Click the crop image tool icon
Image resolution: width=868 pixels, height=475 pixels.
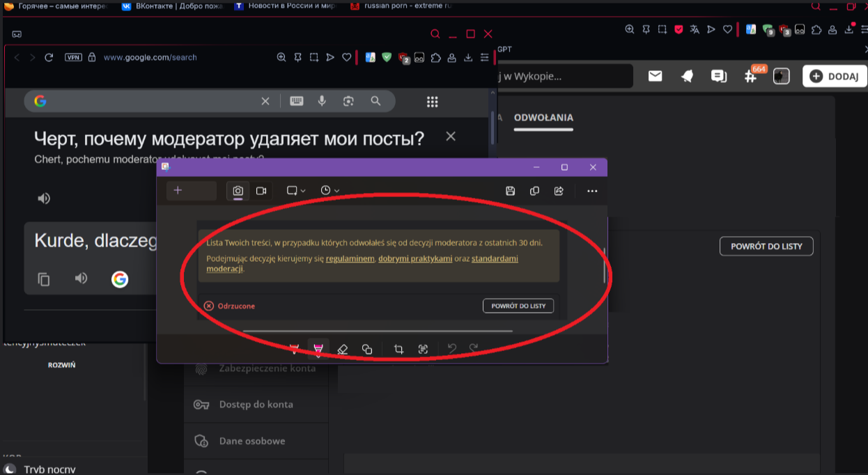(x=398, y=349)
